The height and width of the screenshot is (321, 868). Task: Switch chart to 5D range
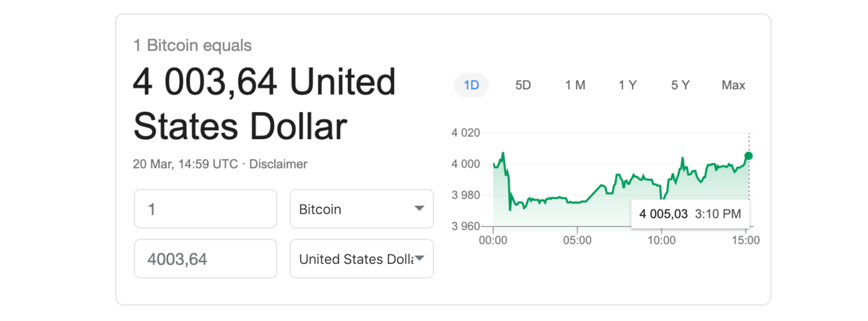[x=523, y=86]
